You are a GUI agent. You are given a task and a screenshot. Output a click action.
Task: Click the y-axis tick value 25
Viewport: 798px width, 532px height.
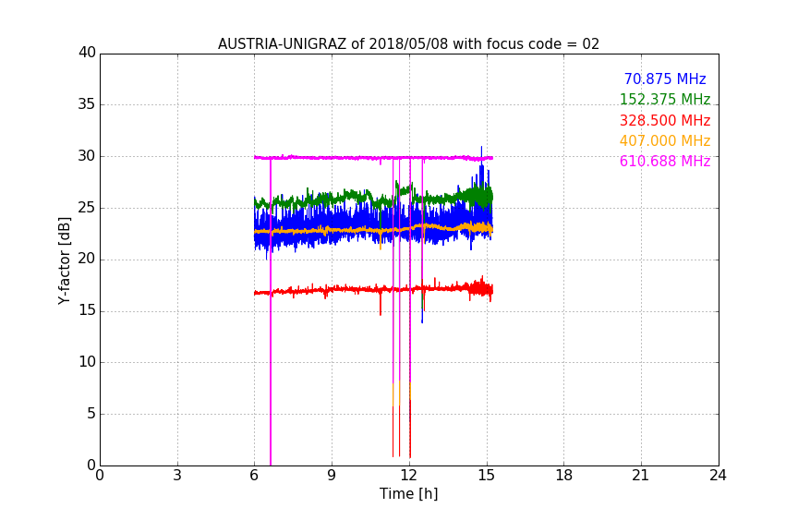pyautogui.click(x=87, y=208)
